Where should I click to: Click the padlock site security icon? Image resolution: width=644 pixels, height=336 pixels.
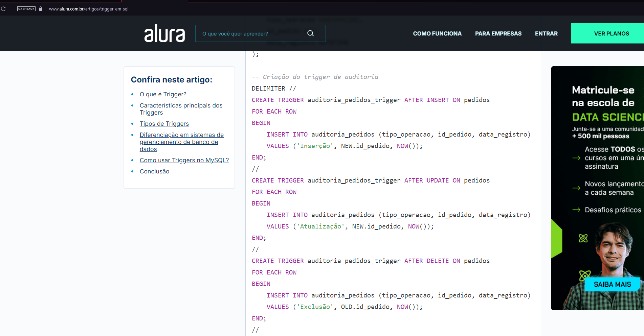coord(41,9)
